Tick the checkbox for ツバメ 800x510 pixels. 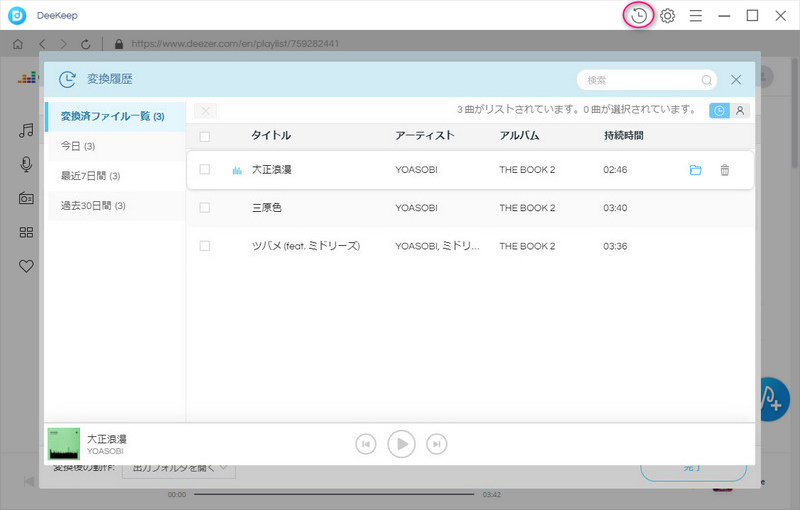click(205, 246)
